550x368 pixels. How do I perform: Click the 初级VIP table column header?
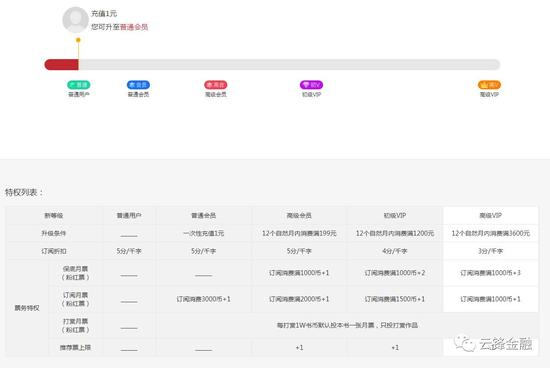395,215
